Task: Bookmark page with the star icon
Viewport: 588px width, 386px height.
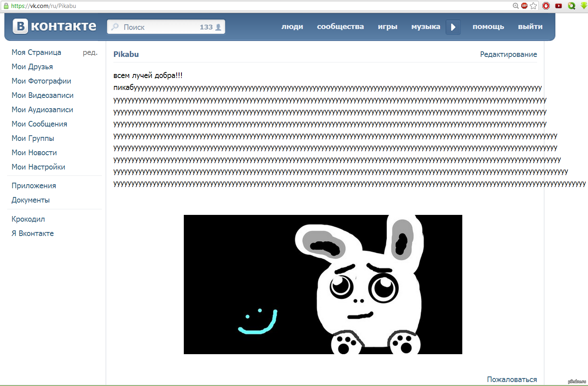Action: 533,6
